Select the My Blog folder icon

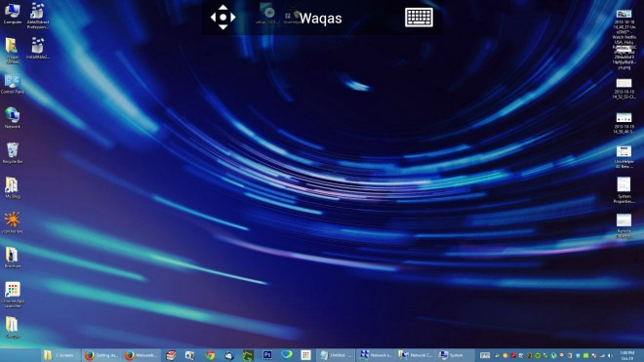click(13, 187)
